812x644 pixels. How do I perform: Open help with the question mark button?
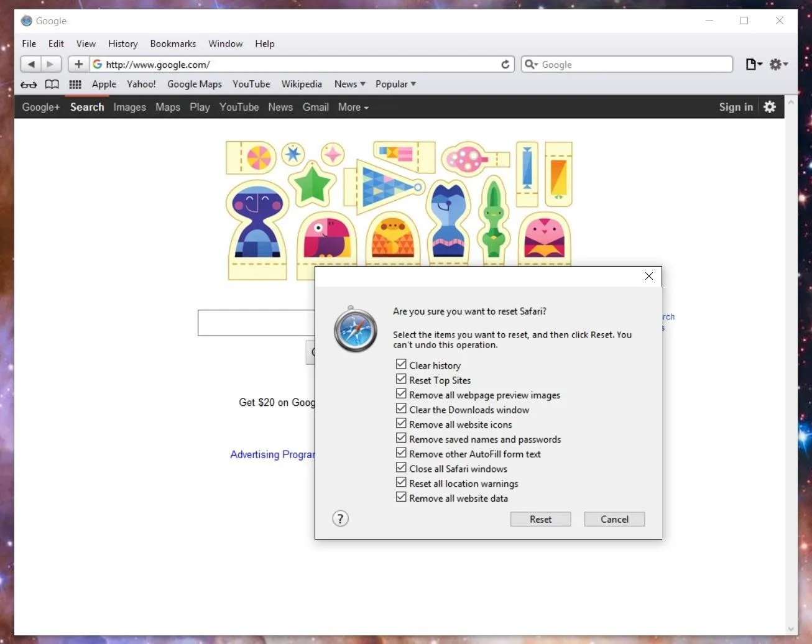click(340, 518)
